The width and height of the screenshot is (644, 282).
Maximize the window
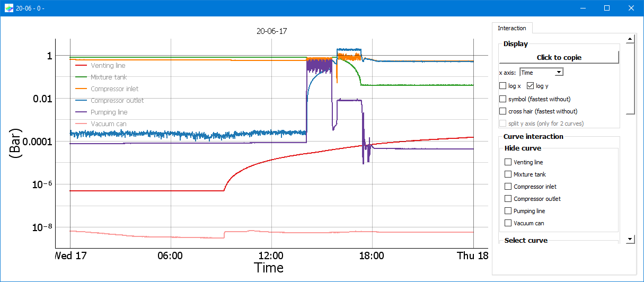tap(607, 8)
